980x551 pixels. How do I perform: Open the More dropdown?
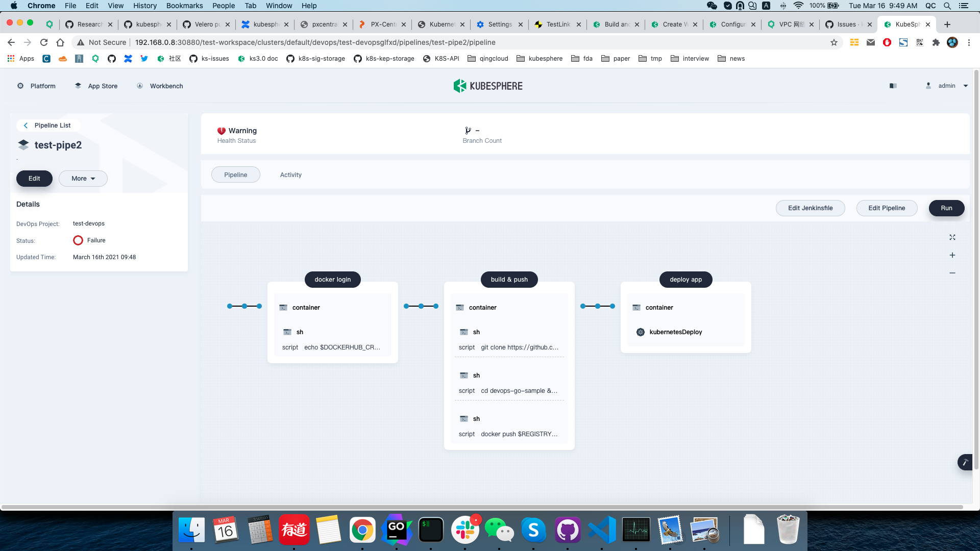tap(83, 179)
